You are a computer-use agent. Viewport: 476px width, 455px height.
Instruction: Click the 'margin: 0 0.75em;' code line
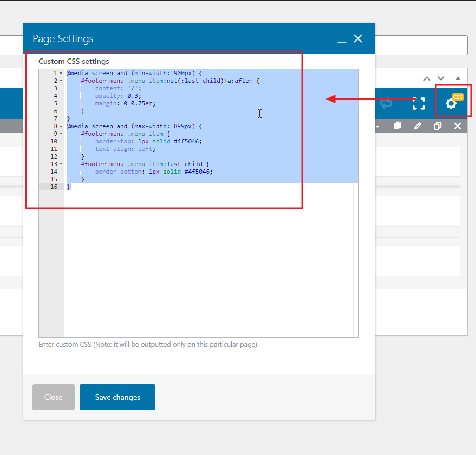[x=125, y=104]
